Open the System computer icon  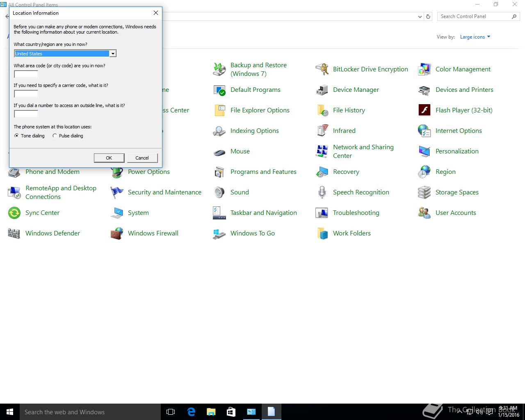[x=117, y=213]
